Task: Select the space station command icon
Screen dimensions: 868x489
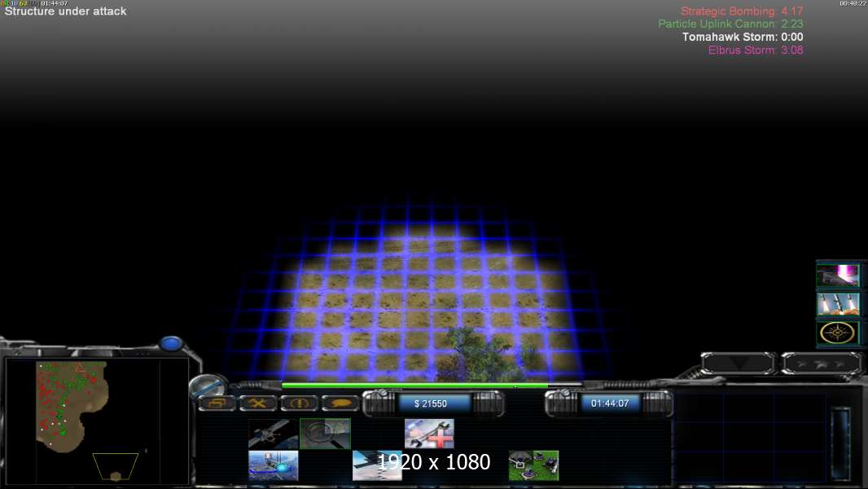Action: click(x=274, y=465)
